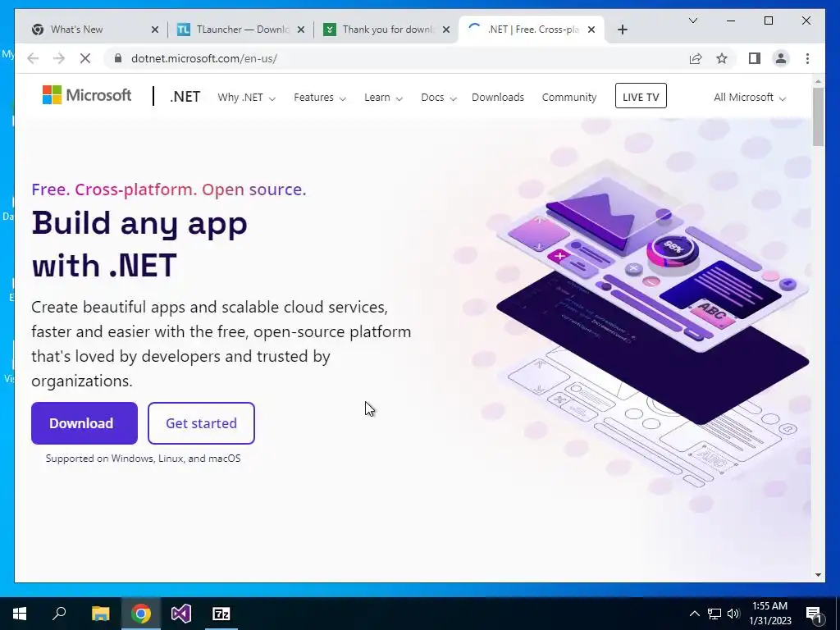
Task: Click the .NET home link
Action: (185, 97)
